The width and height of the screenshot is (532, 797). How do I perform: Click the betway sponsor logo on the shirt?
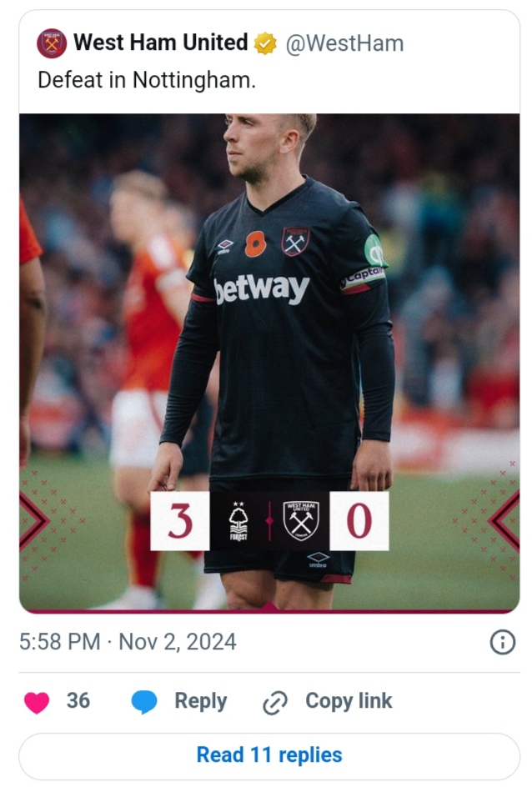click(262, 289)
